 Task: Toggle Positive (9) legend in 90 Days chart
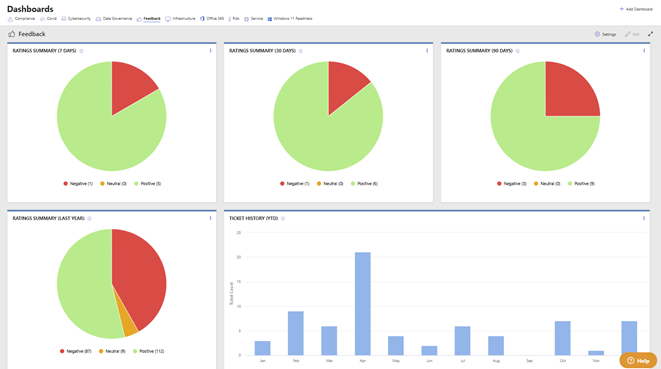coord(581,183)
